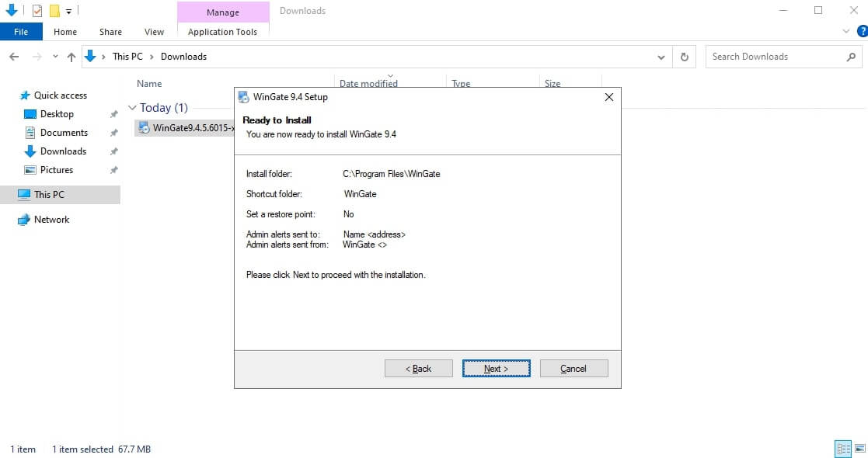Image resolution: width=868 pixels, height=458 pixels.
Task: Switch to the Home ribbon tab
Action: coord(65,32)
